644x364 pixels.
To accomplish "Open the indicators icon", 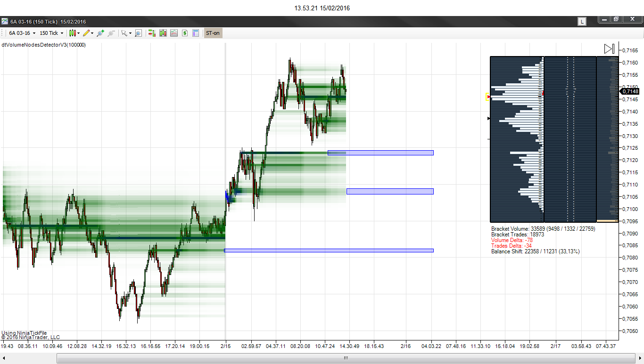I will point(174,33).
